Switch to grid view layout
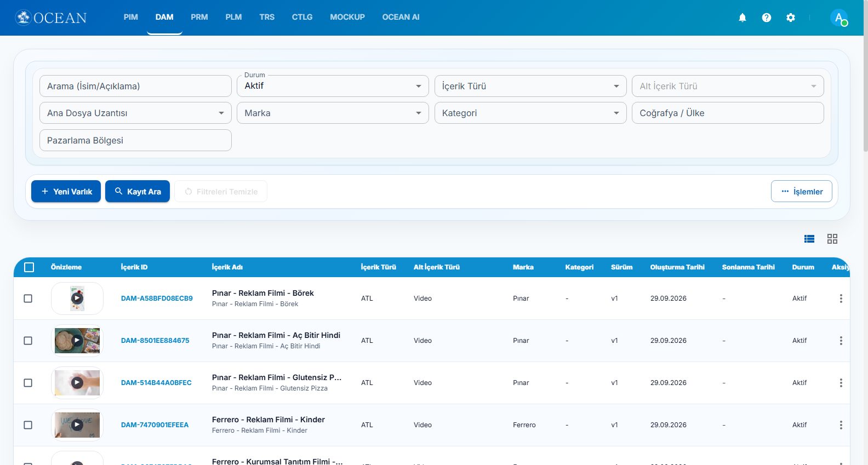The height and width of the screenshot is (465, 868). tap(832, 239)
